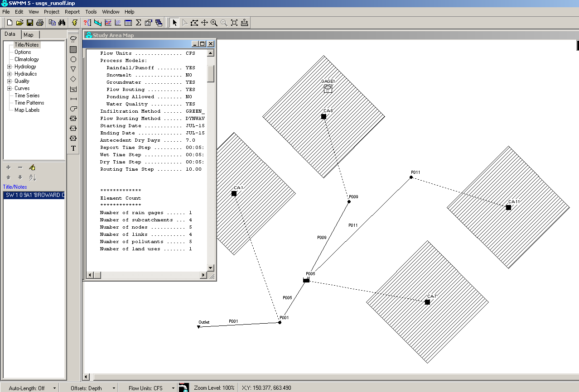The image size is (579, 392).
Task: Activate the Select Vertex tool
Action: (184, 23)
